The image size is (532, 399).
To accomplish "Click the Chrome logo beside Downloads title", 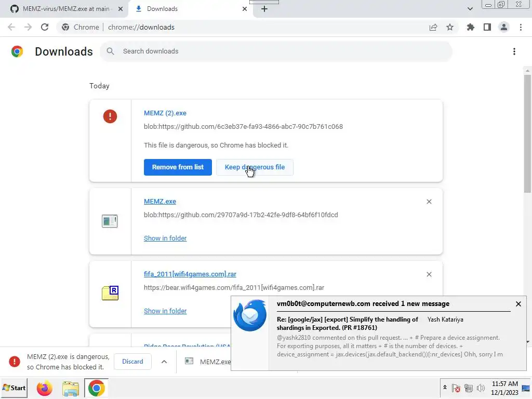I will [x=17, y=51].
